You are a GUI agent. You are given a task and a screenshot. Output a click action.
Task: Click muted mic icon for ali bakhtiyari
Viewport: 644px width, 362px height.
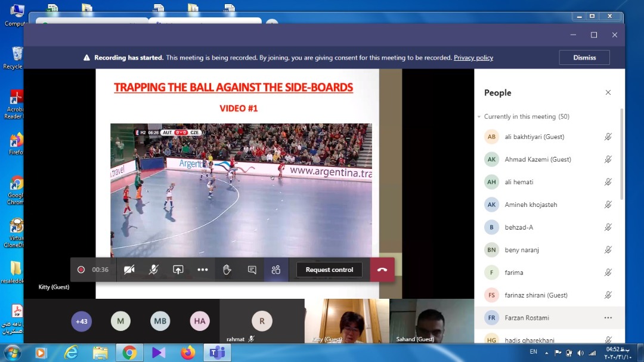pyautogui.click(x=608, y=137)
